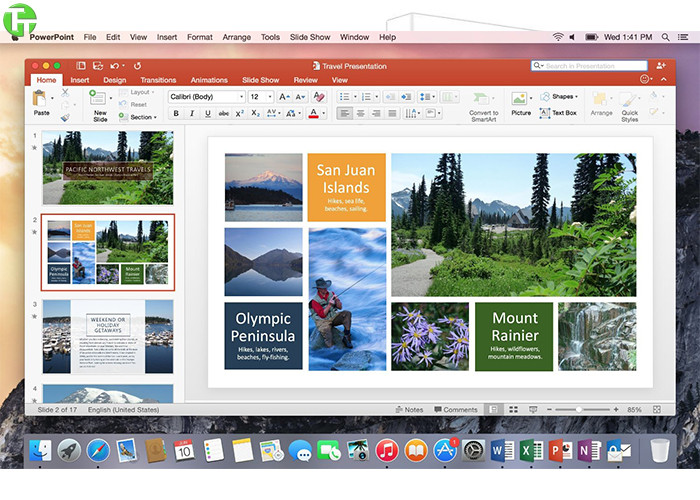This screenshot has height=500, width=700.
Task: Click the Reset button under Layout
Action: (x=137, y=104)
